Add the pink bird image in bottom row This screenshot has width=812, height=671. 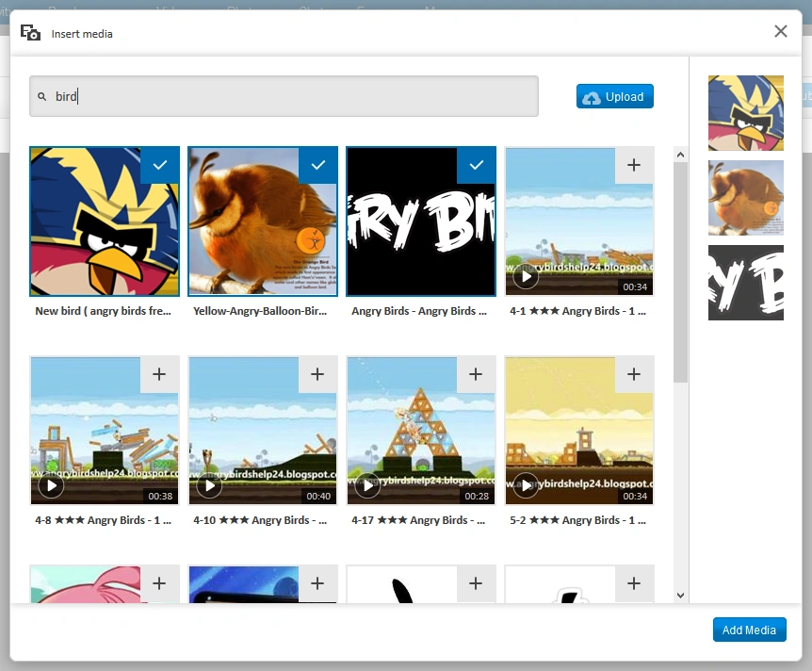159,583
